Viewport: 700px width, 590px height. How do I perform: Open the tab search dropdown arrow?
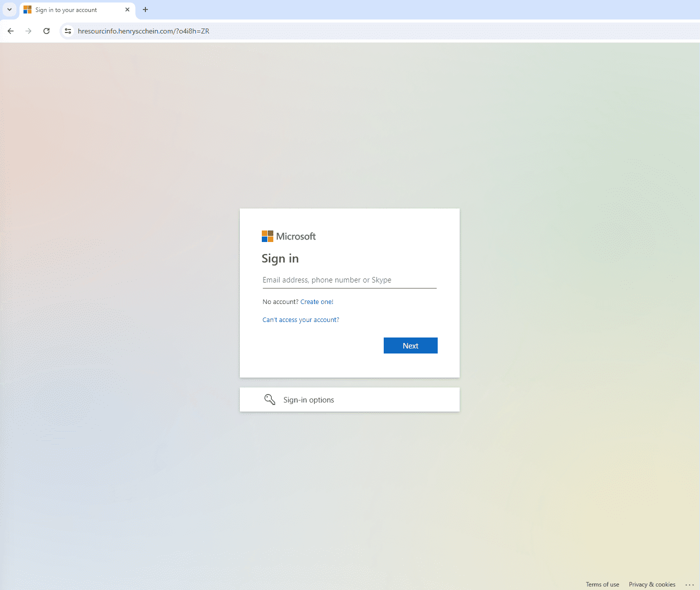9,9
